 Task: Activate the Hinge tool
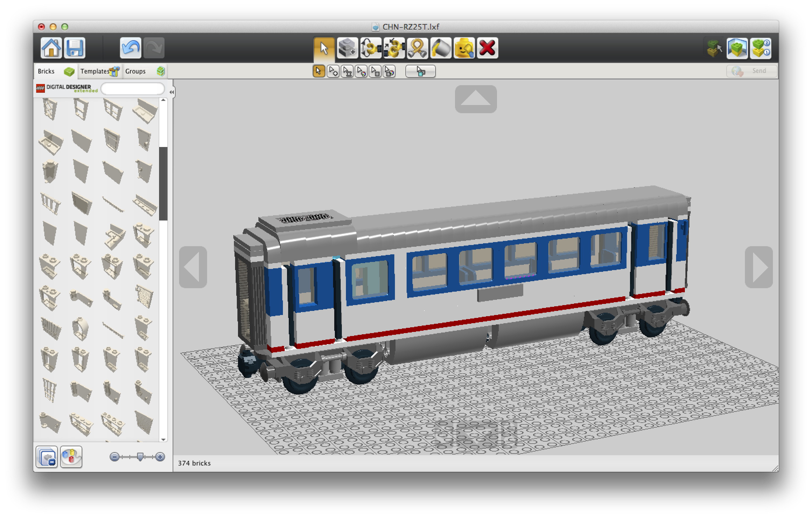371,48
